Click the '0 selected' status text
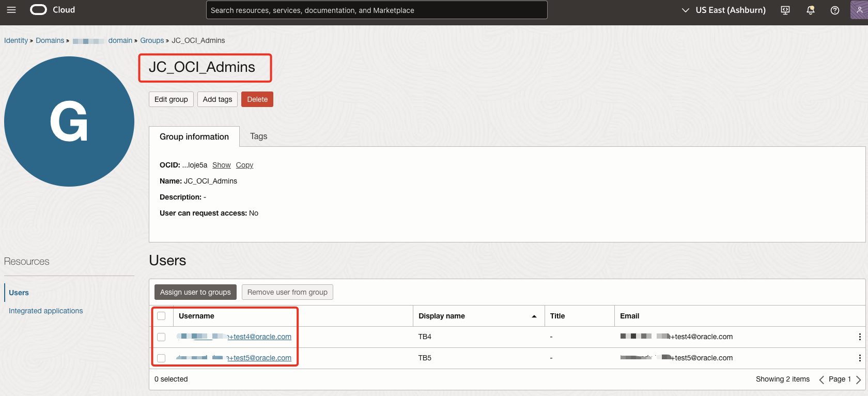Image resolution: width=868 pixels, height=396 pixels. pyautogui.click(x=171, y=379)
